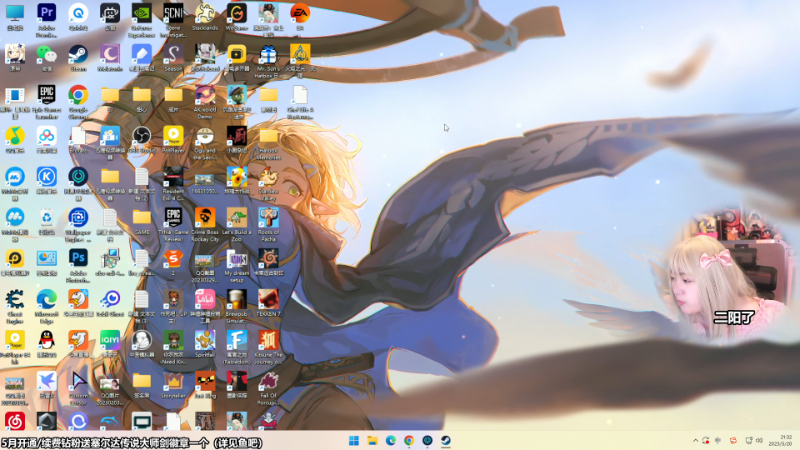The height and width of the screenshot is (450, 800).
Task: Open Storyteller game shortcut
Action: click(173, 384)
